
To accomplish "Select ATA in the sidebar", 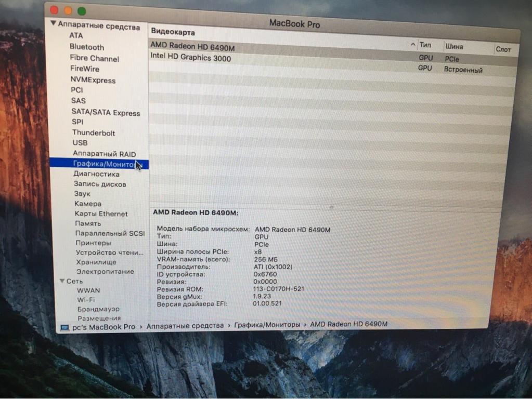I will (x=76, y=35).
